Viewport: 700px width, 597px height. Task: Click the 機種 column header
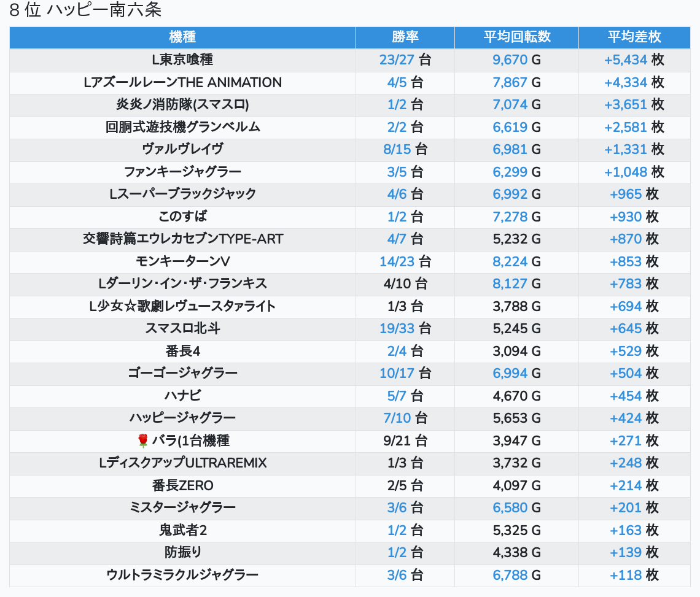182,37
